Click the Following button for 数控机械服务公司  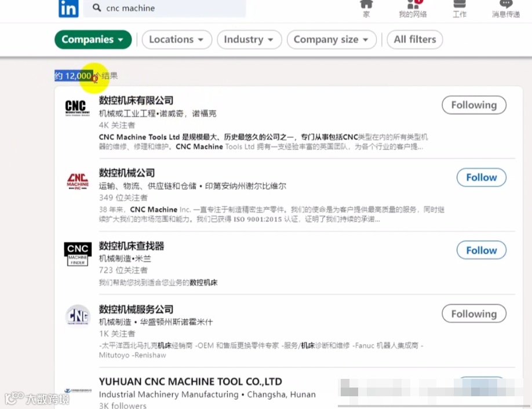474,314
